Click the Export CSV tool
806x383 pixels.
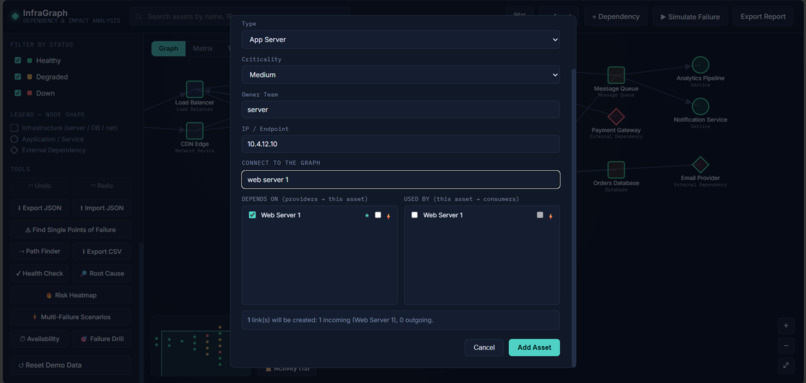tap(101, 251)
